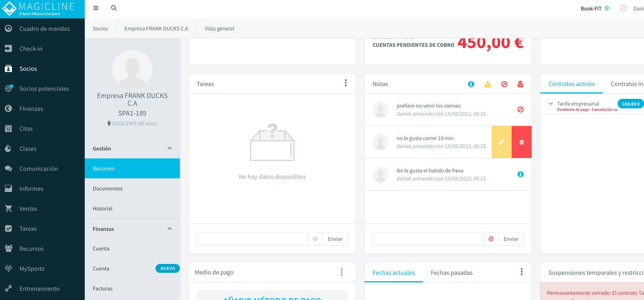Open Cuadro de mandos in sidebar
Viewport: 644px width, 300px height.
click(42, 29)
